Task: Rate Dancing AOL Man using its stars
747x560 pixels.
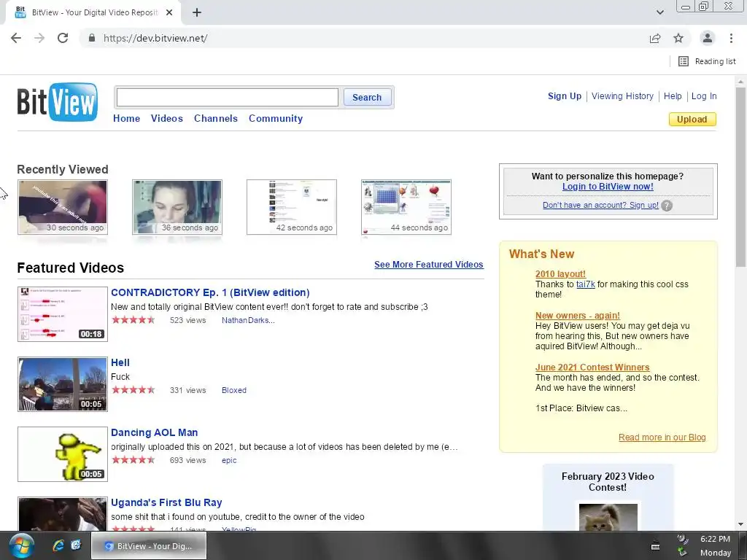Action: click(x=133, y=460)
